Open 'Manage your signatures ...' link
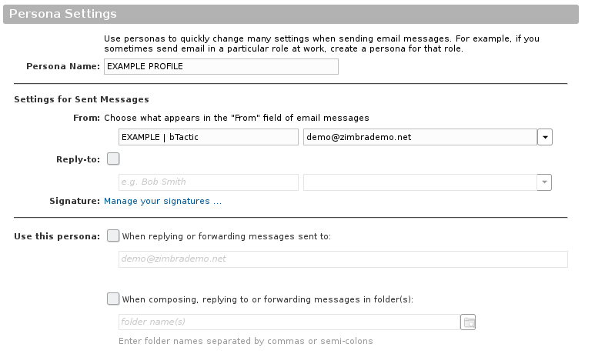595x364 pixels. 162,201
